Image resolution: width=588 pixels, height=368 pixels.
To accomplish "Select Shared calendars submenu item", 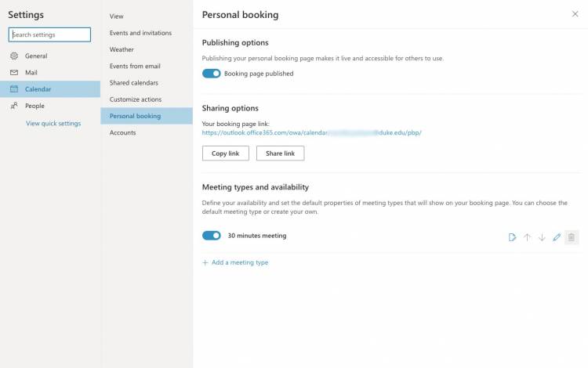I will pos(134,83).
